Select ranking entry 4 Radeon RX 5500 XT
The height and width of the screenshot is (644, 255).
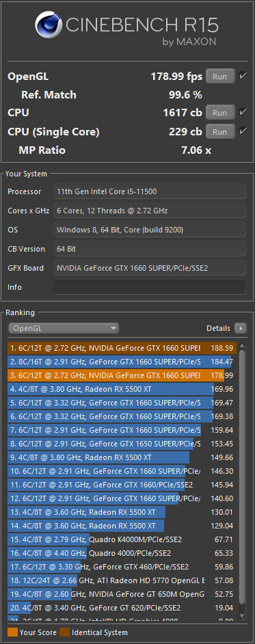(122, 390)
